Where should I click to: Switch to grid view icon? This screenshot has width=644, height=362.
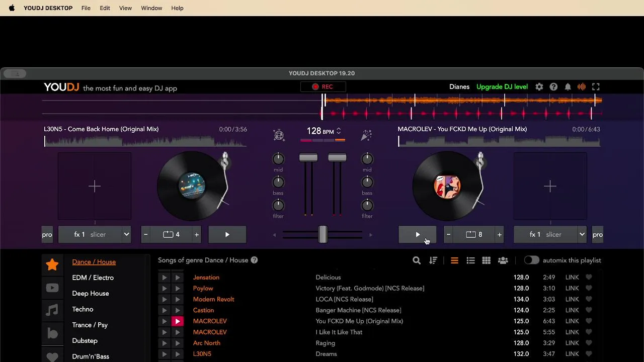pos(486,260)
